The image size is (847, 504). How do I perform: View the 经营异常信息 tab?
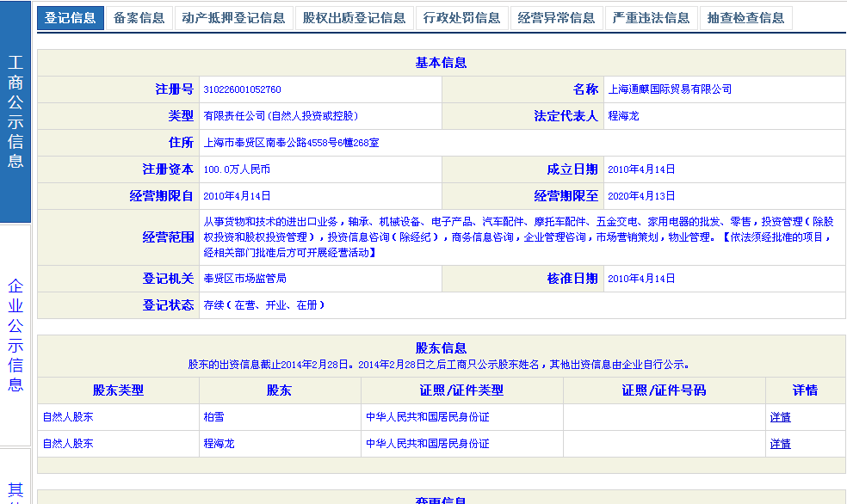[556, 18]
